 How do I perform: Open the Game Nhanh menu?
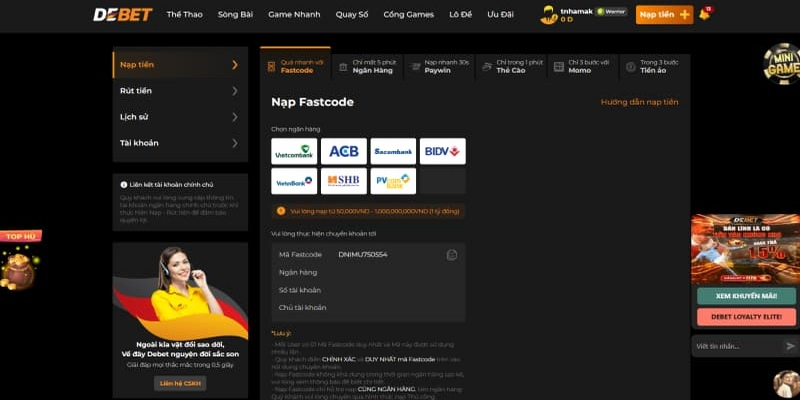294,14
